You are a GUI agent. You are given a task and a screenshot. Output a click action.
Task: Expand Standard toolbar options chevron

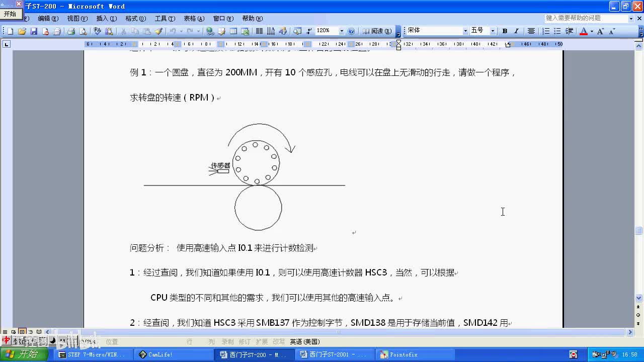(x=398, y=31)
